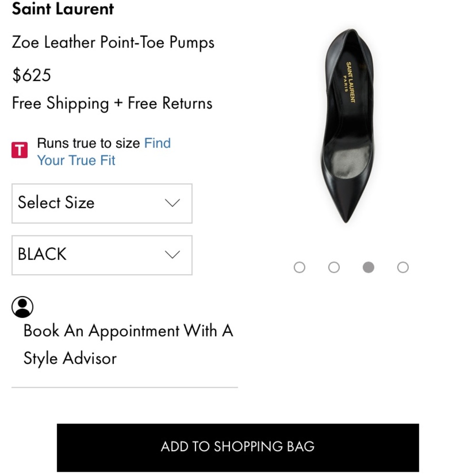Click the Free Shipping + Free Returns text
The image size is (476, 476).
112,103
